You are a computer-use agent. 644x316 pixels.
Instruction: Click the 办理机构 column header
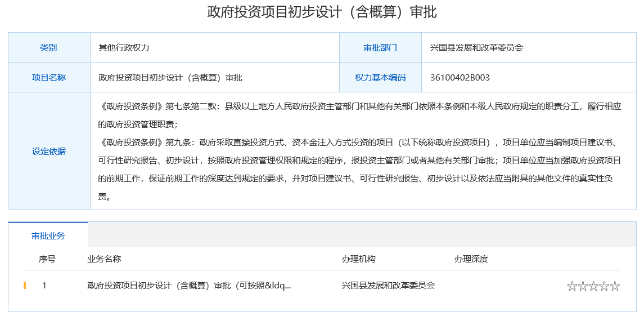tap(358, 259)
